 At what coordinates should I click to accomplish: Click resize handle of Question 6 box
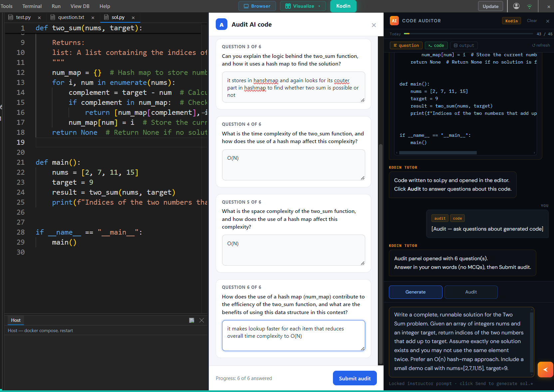363,348
